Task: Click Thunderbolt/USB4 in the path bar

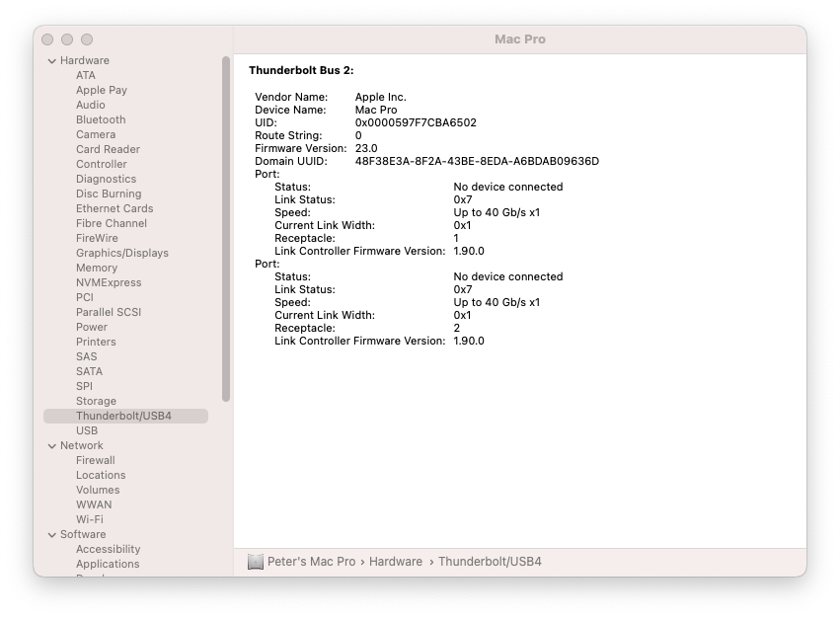Action: [490, 562]
